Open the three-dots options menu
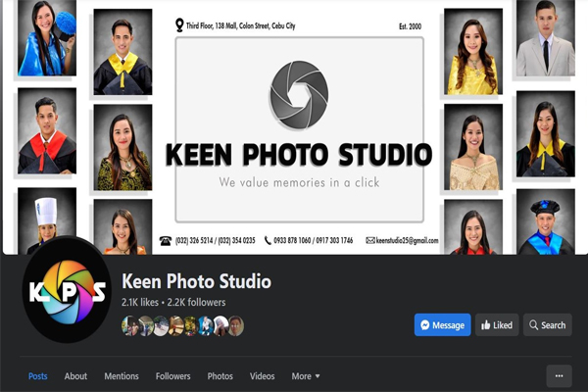The height and width of the screenshot is (392, 588). tap(559, 376)
